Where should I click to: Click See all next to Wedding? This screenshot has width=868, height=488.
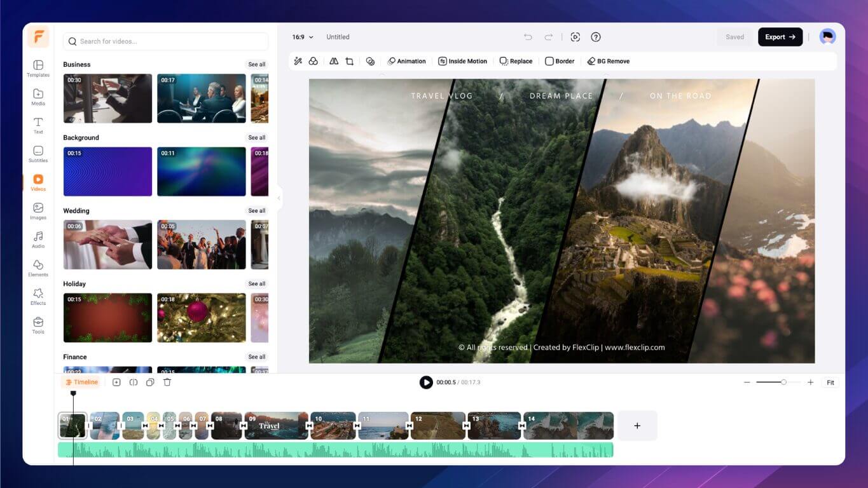257,211
